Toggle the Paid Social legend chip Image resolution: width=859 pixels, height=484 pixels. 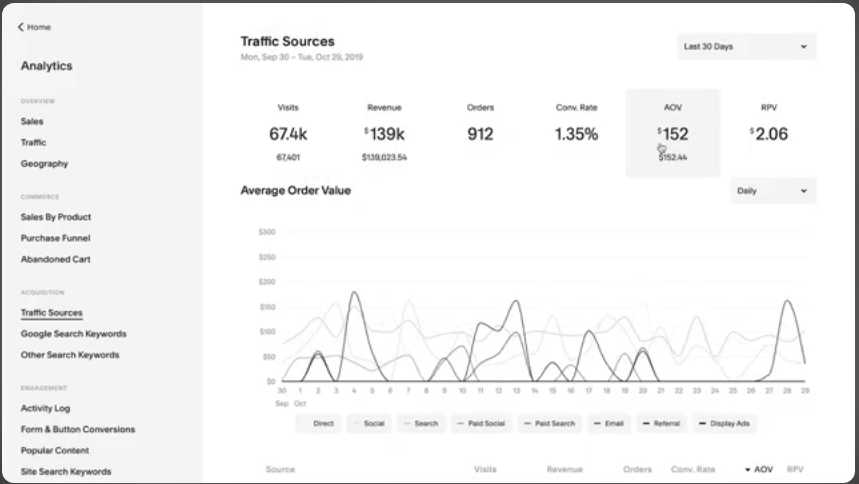click(480, 423)
